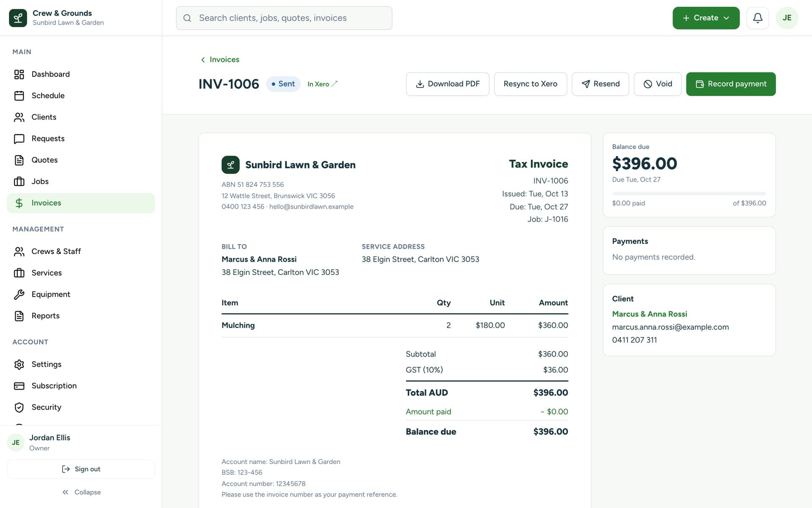Click the Clients people icon

click(x=19, y=117)
